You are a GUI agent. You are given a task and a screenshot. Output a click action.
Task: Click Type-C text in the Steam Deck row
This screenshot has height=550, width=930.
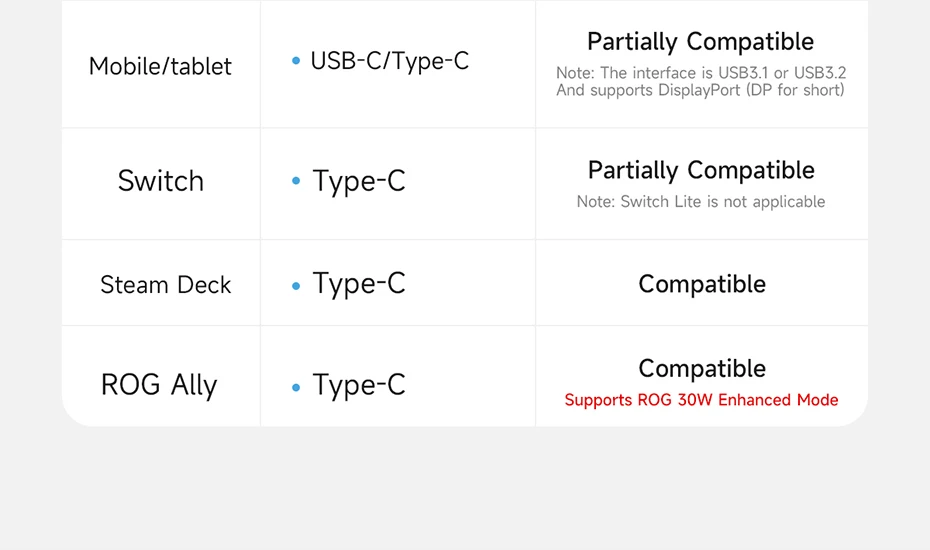[359, 284]
